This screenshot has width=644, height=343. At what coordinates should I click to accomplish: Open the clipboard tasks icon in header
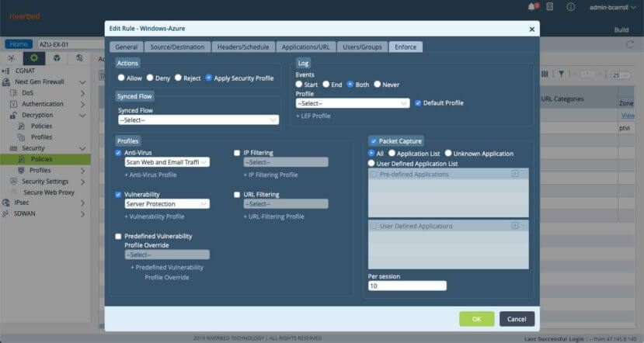[550, 7]
